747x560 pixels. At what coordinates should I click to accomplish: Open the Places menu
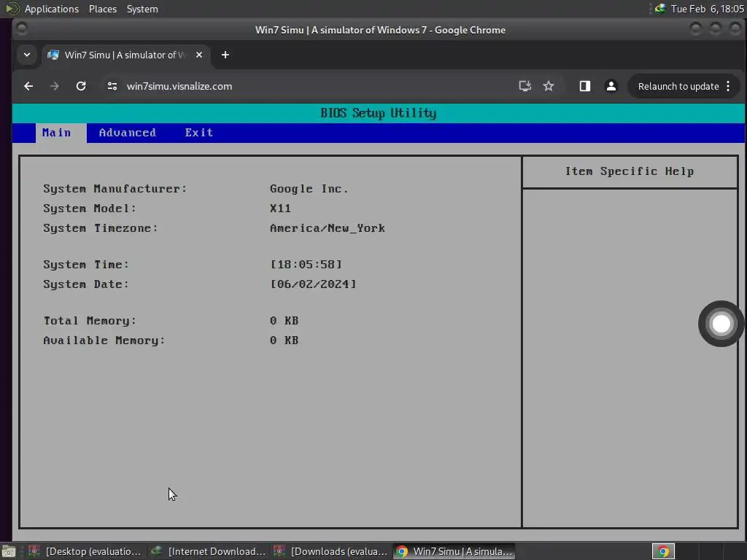(x=102, y=9)
